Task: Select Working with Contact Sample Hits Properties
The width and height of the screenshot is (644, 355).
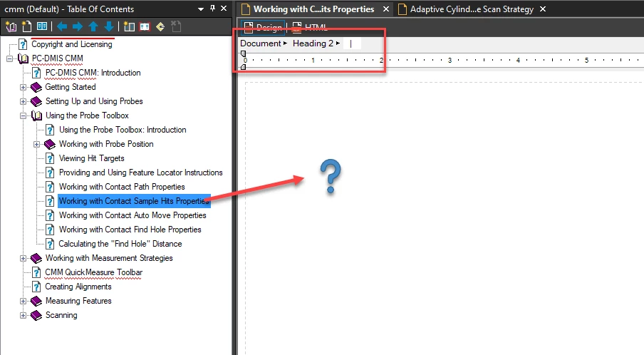Action: pyautogui.click(x=135, y=201)
